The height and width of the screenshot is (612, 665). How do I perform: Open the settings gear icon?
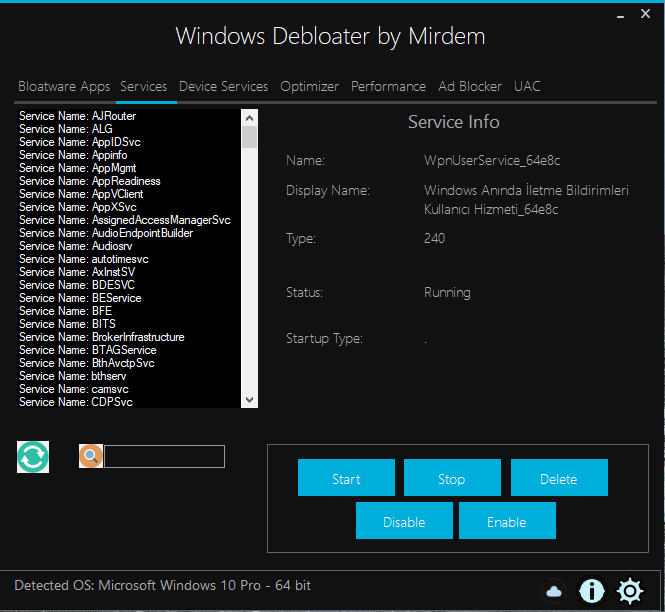pos(630,590)
